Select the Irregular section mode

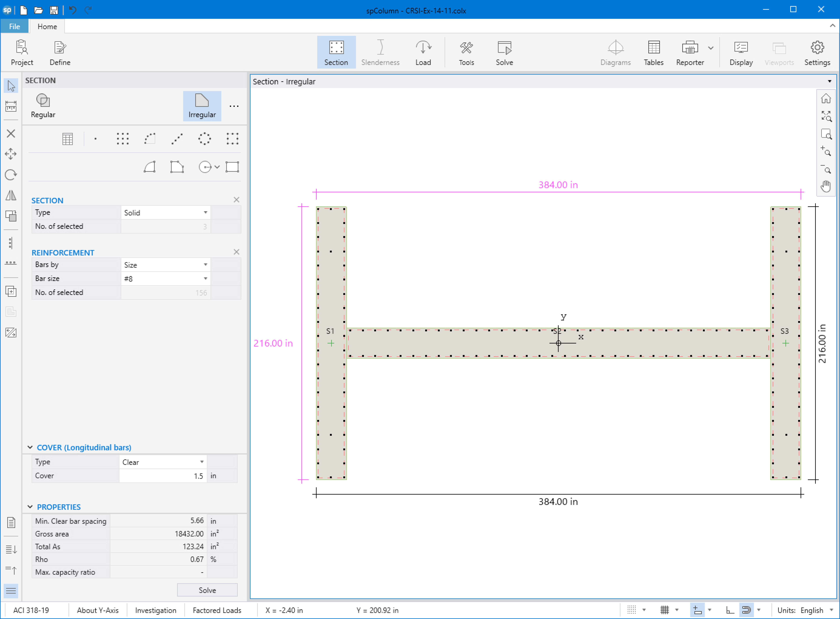(x=202, y=106)
